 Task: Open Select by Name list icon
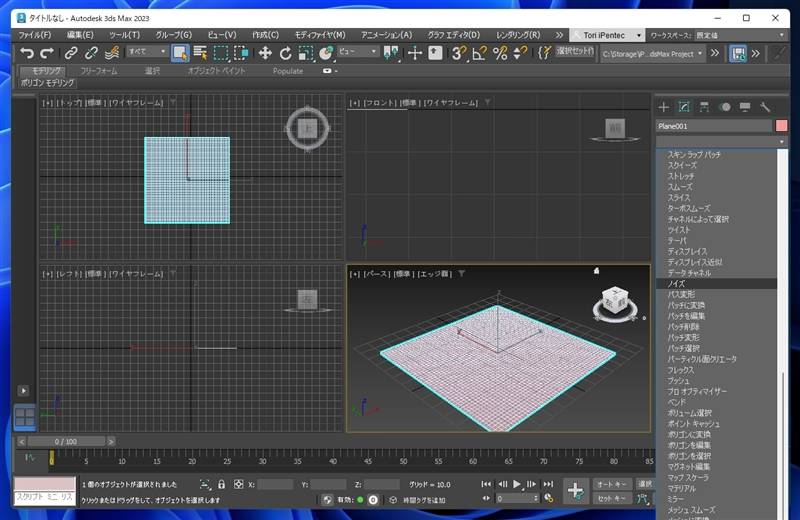tap(201, 53)
